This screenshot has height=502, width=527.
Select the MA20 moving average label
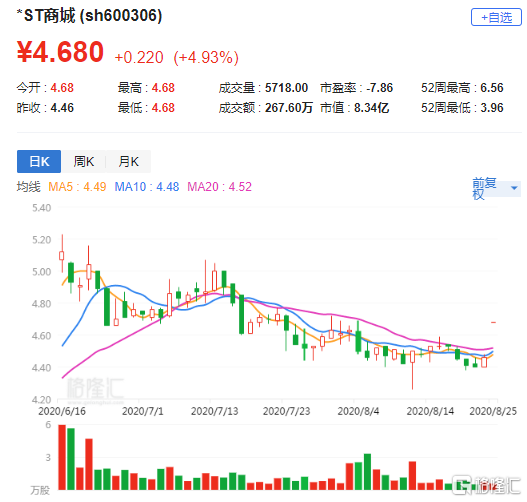click(219, 187)
